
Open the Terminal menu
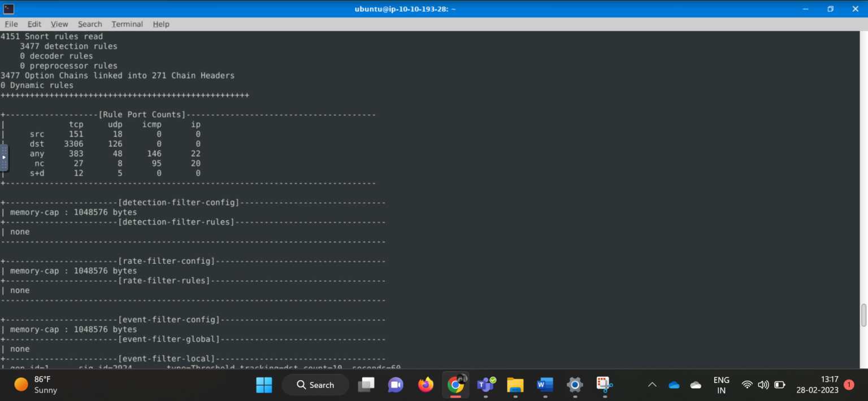(x=127, y=24)
